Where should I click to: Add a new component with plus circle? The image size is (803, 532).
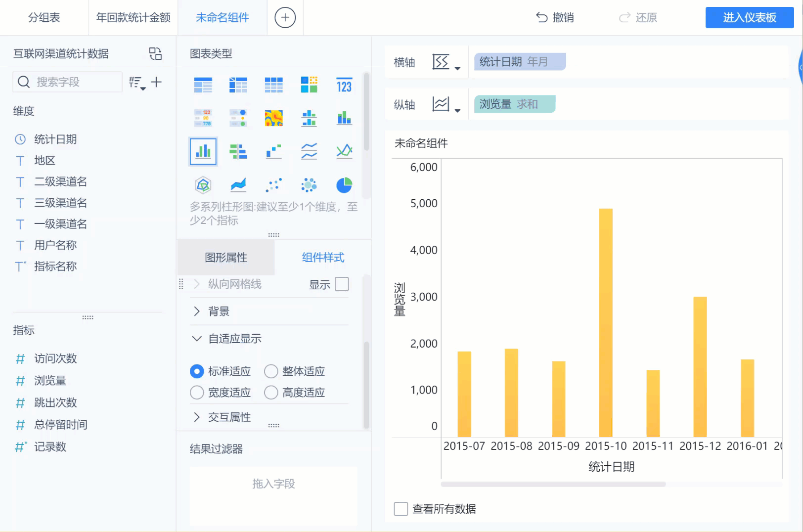pos(285,18)
